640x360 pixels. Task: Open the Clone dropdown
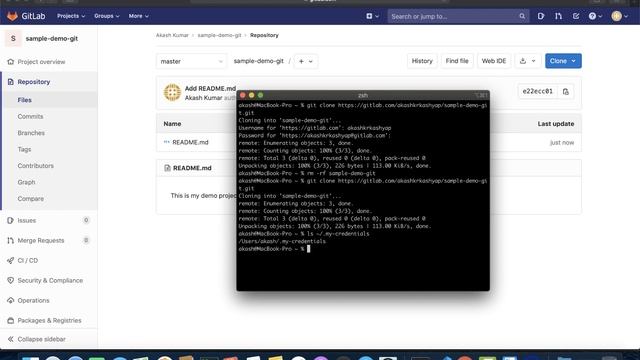click(x=563, y=61)
